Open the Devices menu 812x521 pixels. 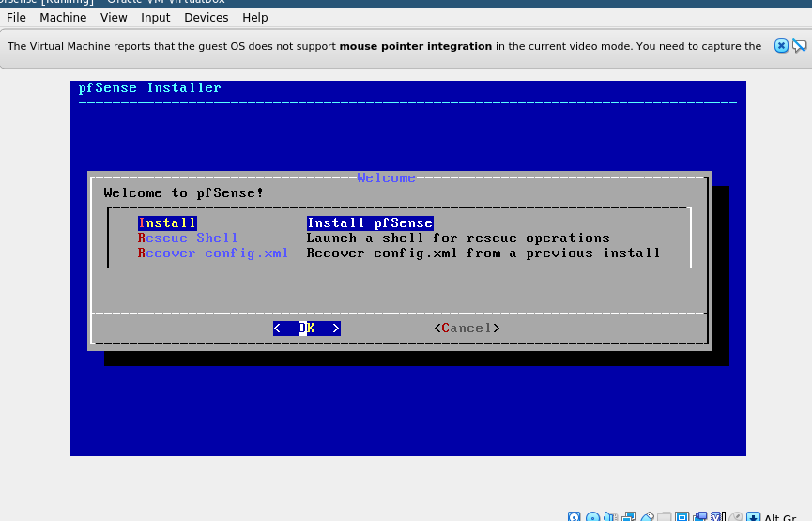pos(207,18)
